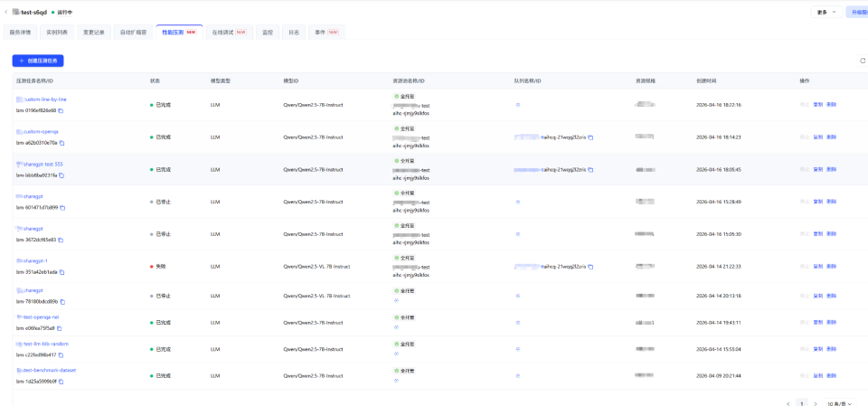The height and width of the screenshot is (406, 868).
Task: Open the sharegpt-1 task
Action: 33,261
